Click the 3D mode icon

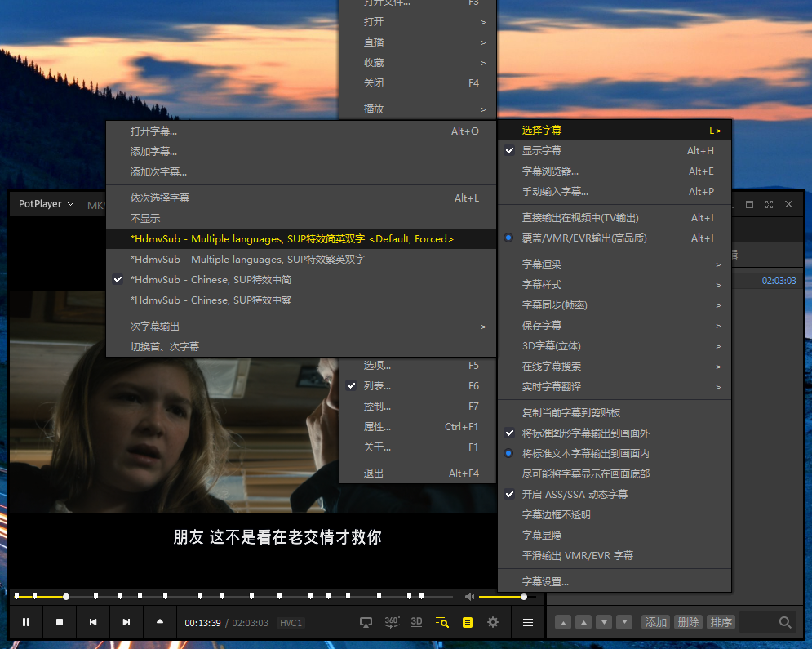click(x=416, y=622)
